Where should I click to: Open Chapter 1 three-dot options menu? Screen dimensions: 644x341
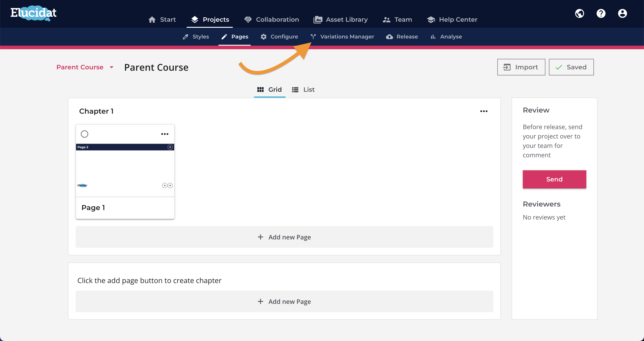484,111
